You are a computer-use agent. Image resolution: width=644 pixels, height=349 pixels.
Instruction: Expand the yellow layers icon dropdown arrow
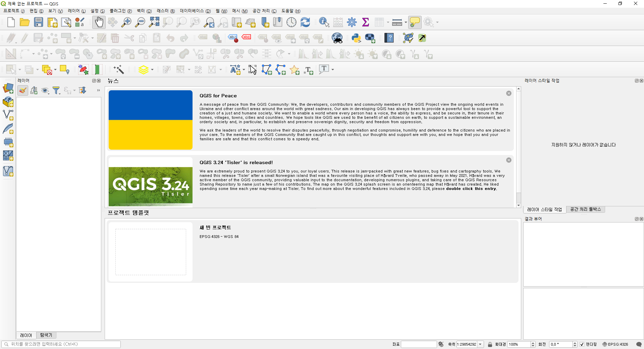(152, 69)
